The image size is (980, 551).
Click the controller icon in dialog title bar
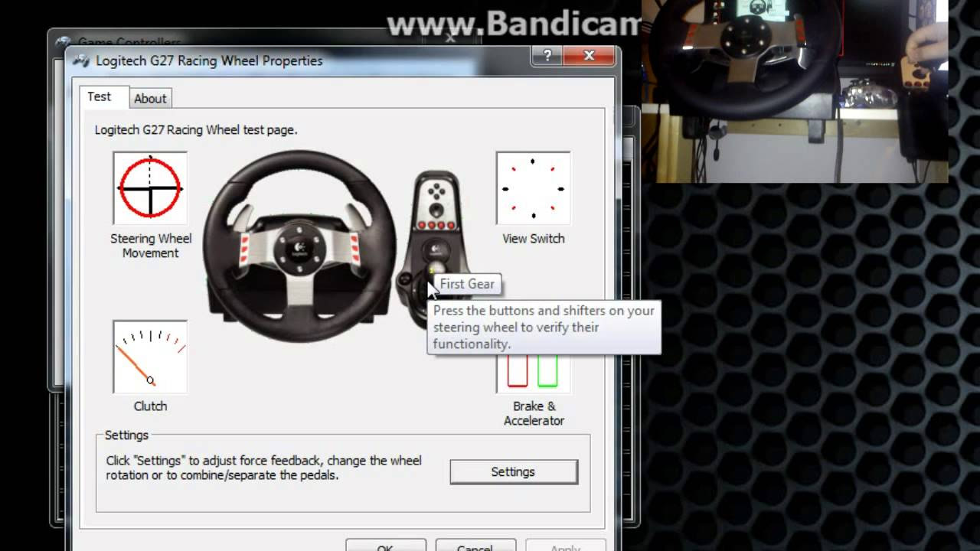80,60
